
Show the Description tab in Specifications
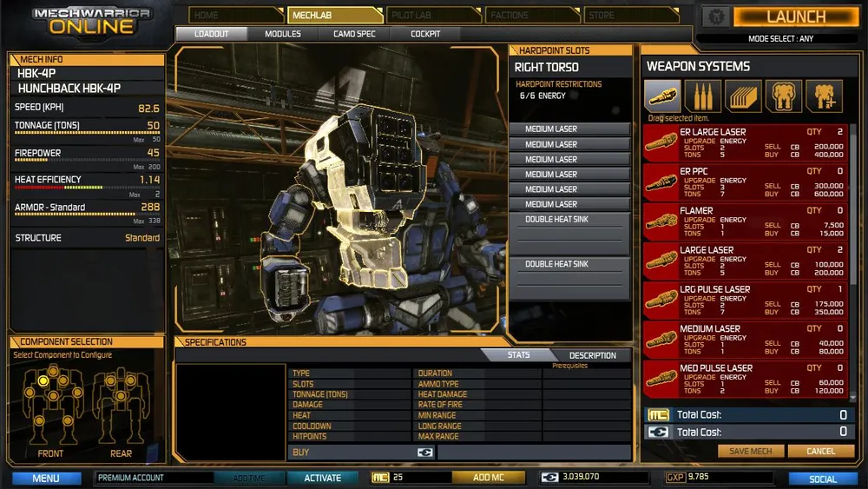[592, 355]
